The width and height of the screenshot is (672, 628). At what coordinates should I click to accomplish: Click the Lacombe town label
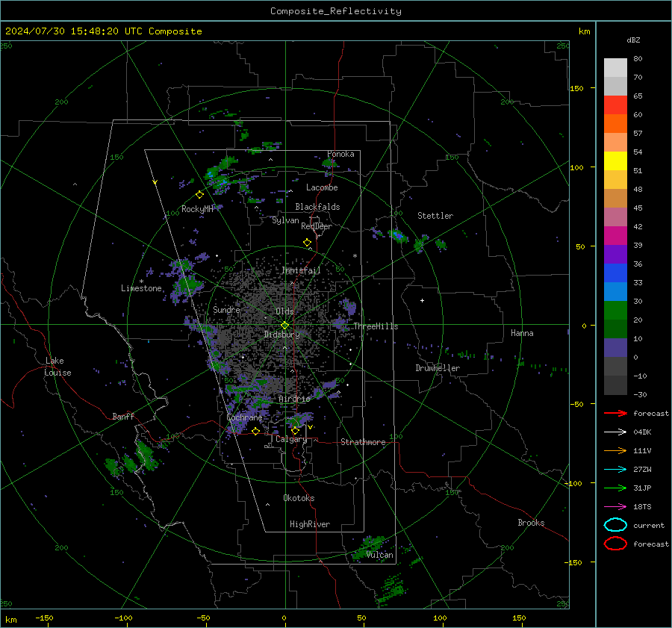322,187
